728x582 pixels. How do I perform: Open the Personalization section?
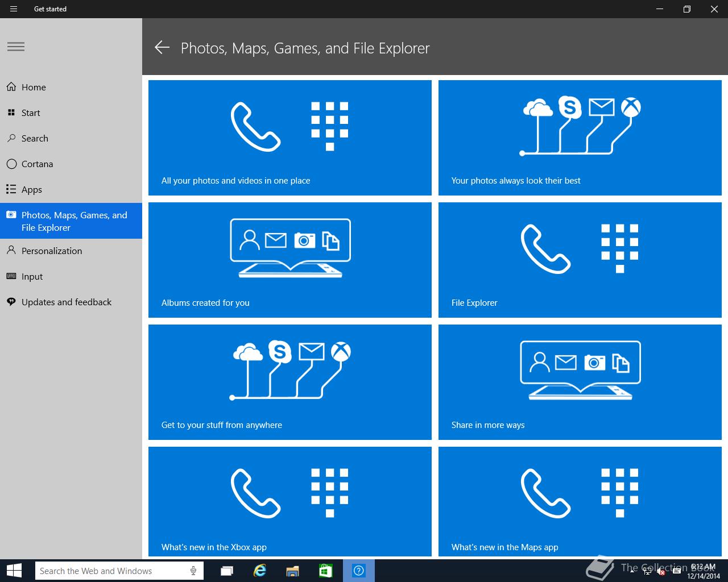(71, 251)
